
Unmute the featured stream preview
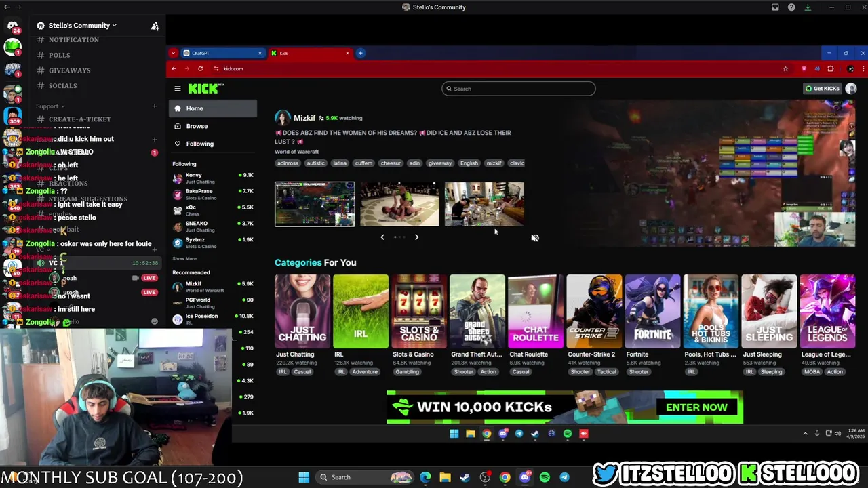[x=535, y=238]
